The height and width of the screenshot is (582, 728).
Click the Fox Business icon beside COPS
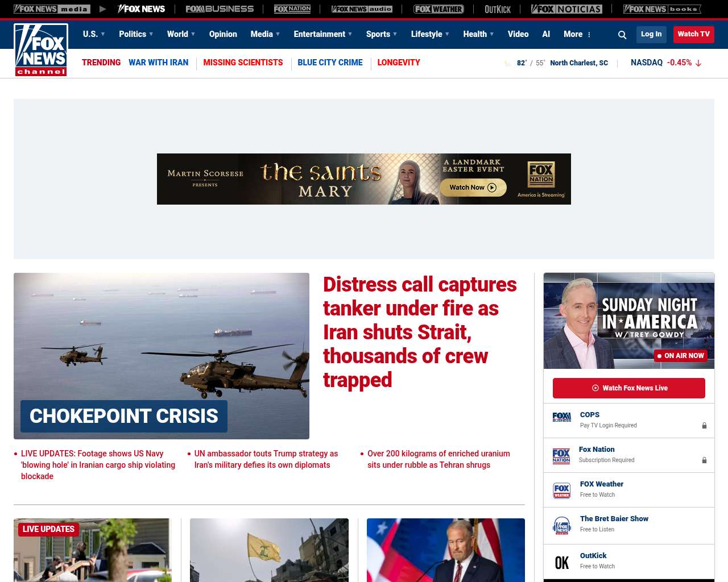pos(562,417)
